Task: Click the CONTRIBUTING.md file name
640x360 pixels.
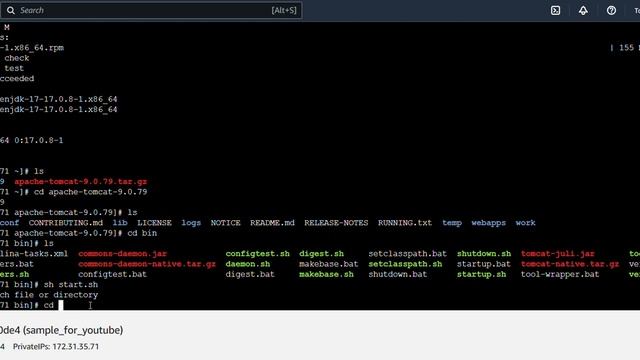Action: 66,223
